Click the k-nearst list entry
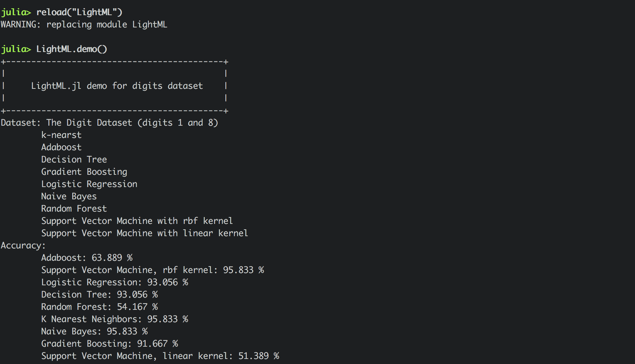 [61, 135]
